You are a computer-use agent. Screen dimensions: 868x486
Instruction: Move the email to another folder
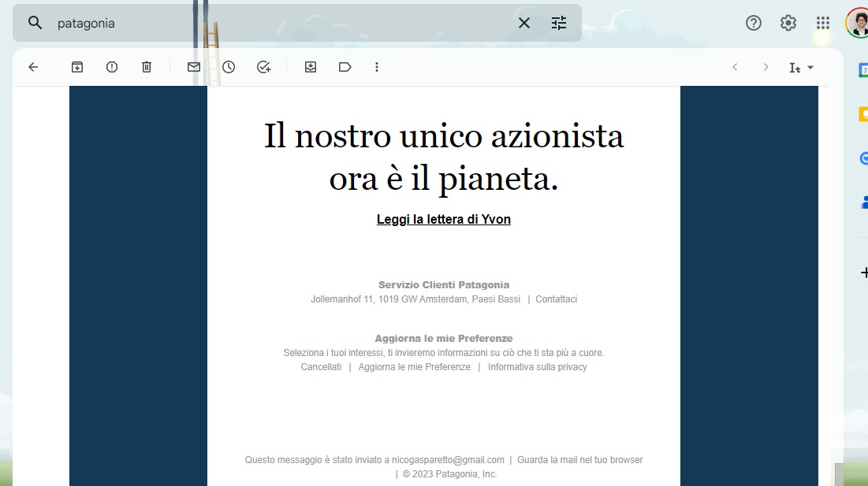click(x=310, y=67)
